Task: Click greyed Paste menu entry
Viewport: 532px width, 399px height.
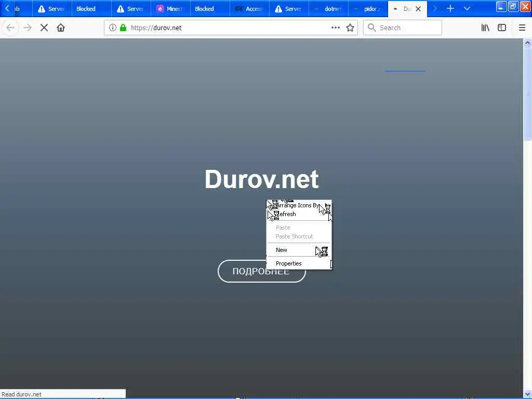Action: click(299, 228)
